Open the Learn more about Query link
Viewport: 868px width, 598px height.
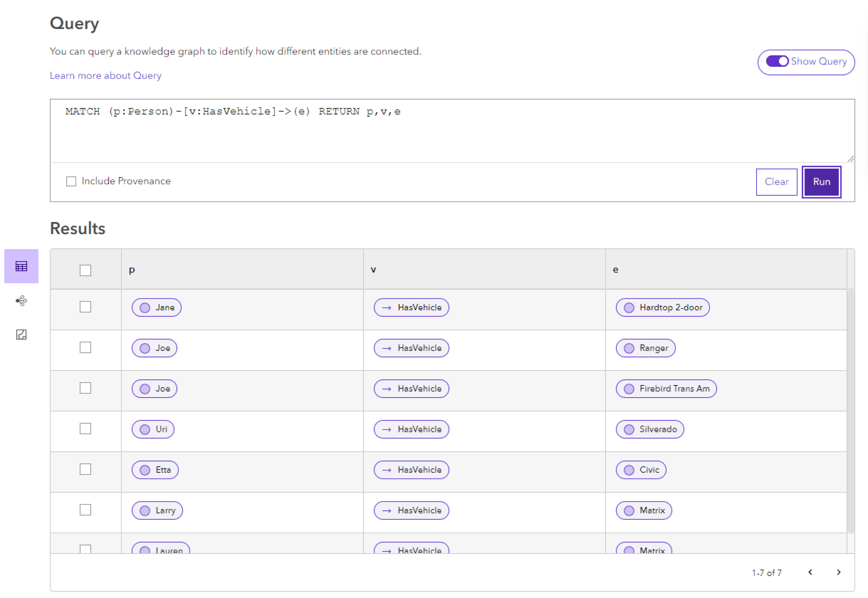[106, 75]
